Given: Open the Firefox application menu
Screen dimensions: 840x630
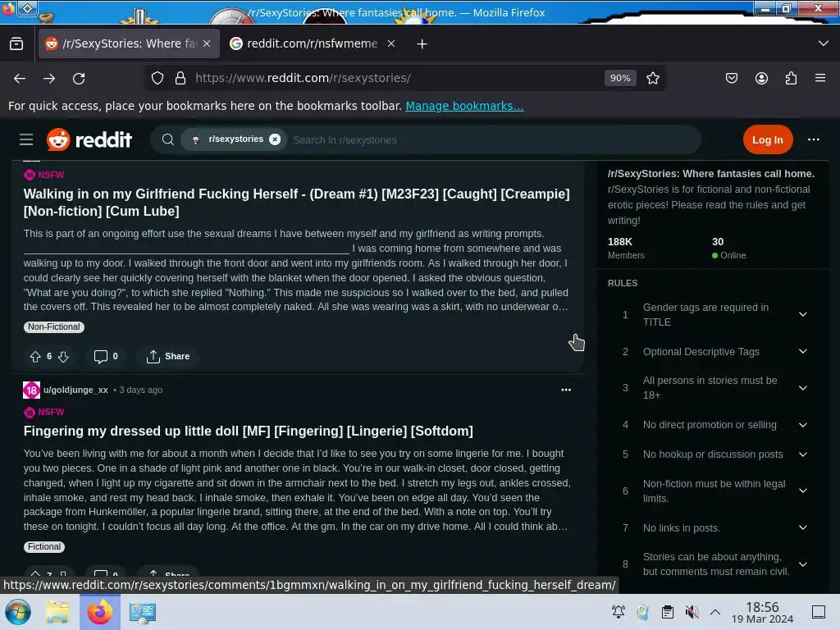Looking at the screenshot, I should point(820,78).
